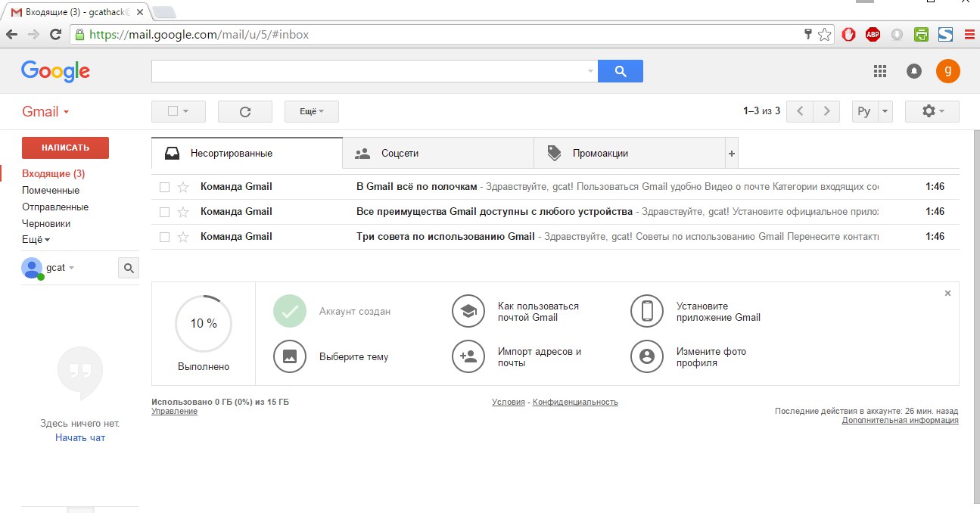
Task: Click the saved password key icon
Action: (x=808, y=34)
